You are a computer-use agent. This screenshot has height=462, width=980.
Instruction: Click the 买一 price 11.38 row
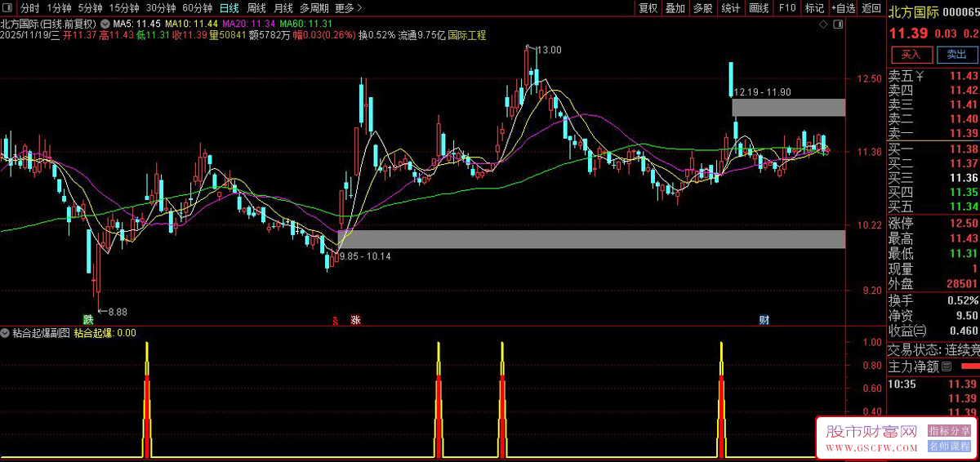click(x=933, y=149)
